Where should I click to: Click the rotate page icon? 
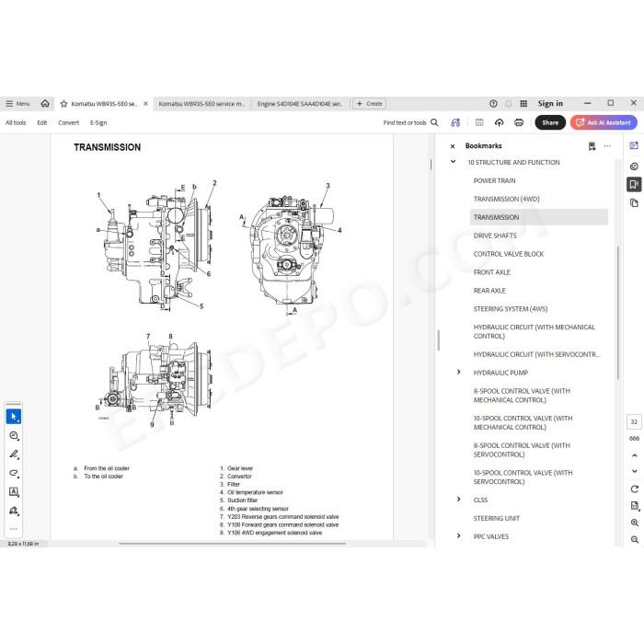pyautogui.click(x=634, y=489)
